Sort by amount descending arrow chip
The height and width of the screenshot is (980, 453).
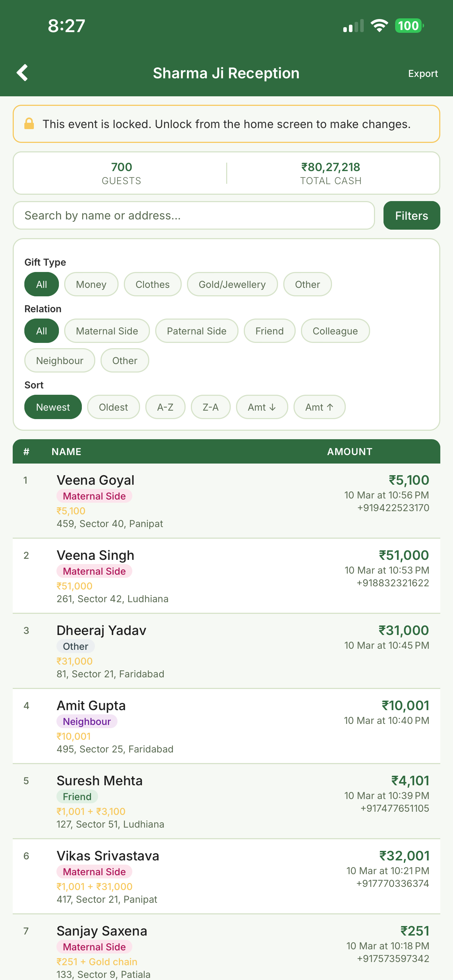(262, 407)
